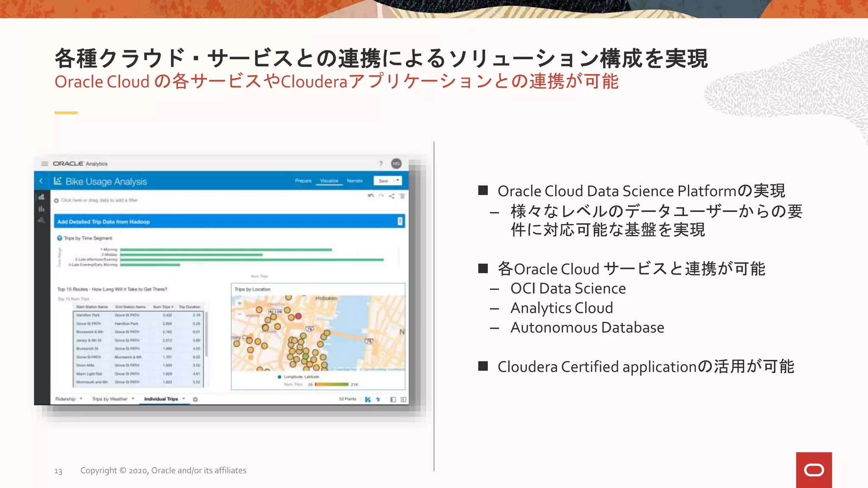Click the Start Station Name column header

click(x=92, y=307)
